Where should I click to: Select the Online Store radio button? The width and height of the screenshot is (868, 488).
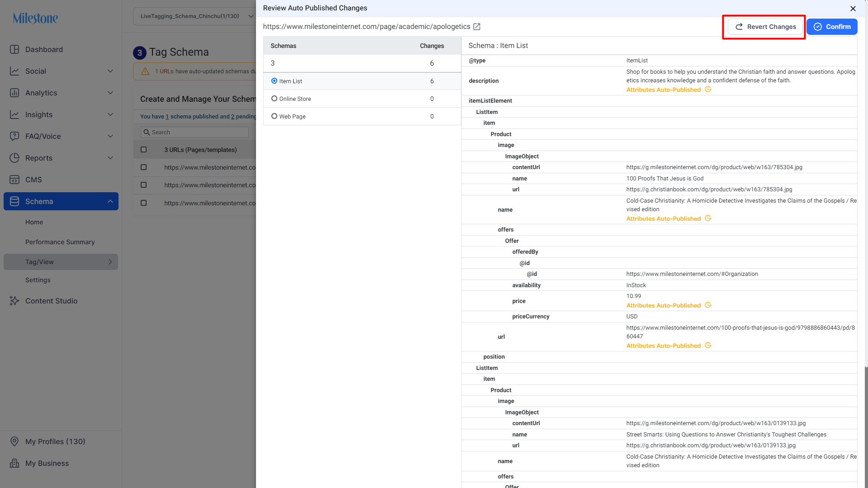(x=274, y=99)
